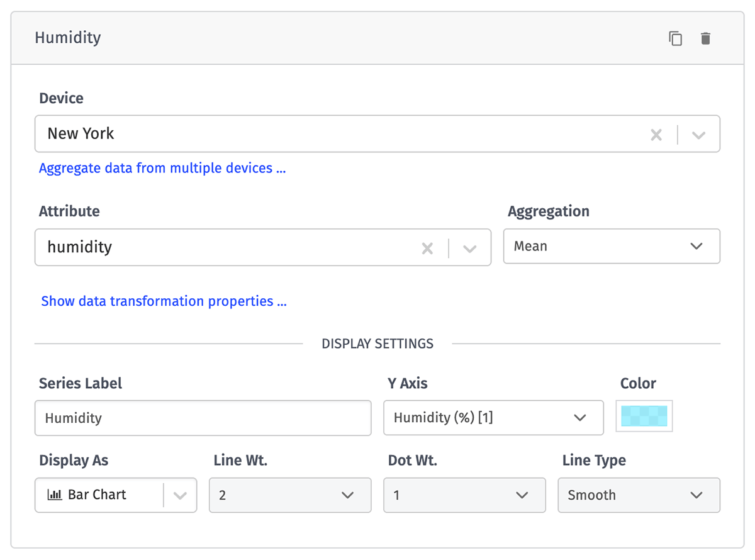This screenshot has height=560, width=755.
Task: Open the Y Axis dropdown
Action: click(493, 418)
